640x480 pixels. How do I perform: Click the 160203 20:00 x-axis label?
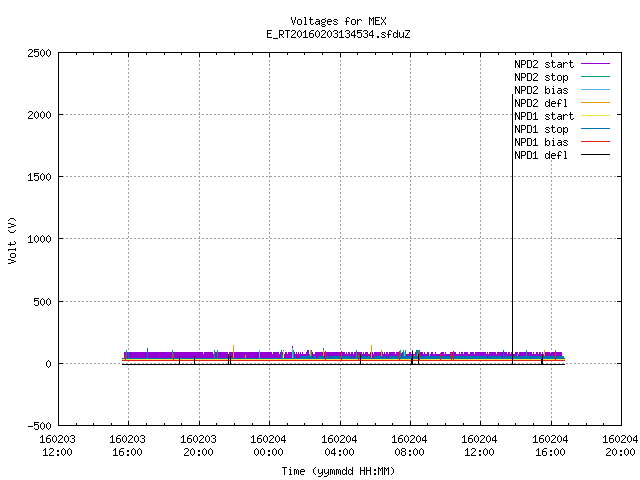click(x=198, y=446)
